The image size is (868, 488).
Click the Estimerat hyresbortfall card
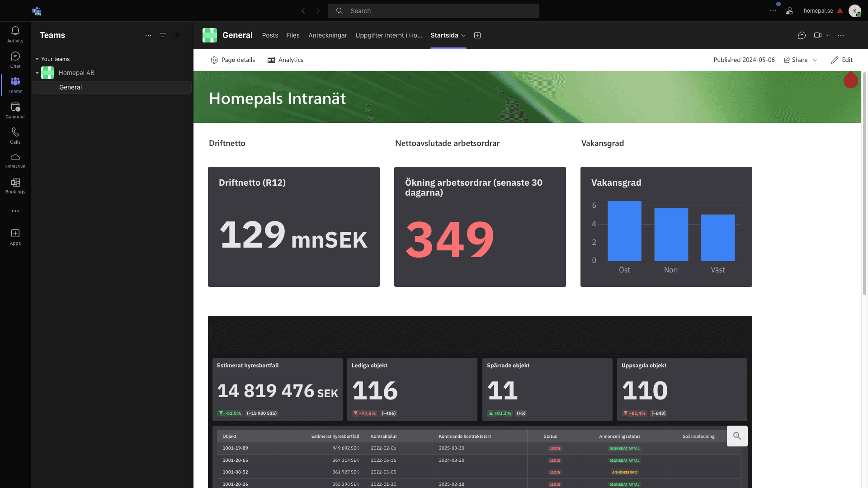(278, 389)
